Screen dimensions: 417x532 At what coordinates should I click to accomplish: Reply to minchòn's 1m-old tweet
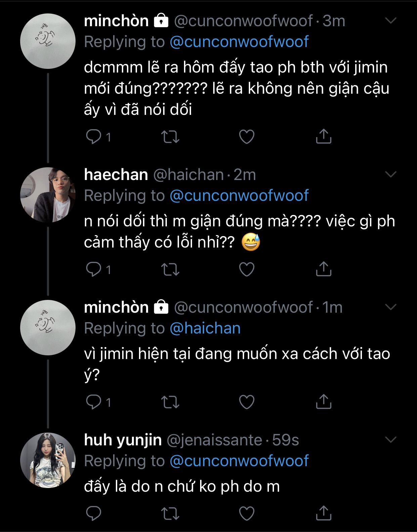pos(94,402)
